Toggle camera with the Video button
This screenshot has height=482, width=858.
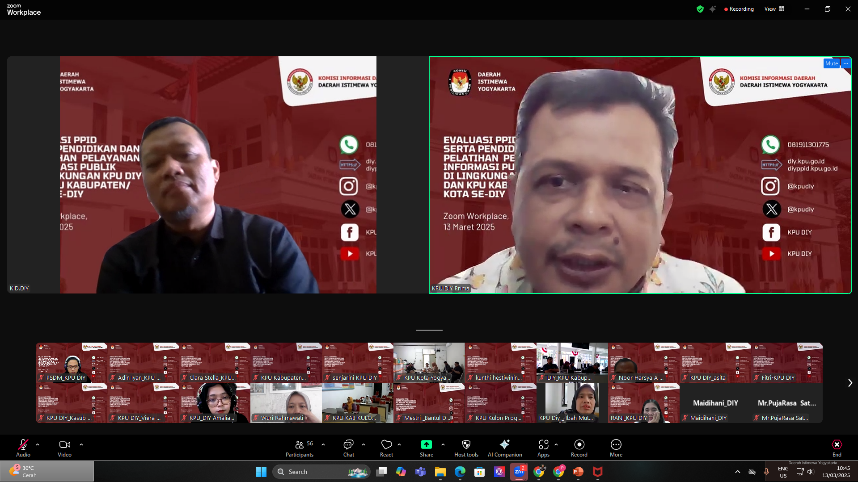coord(64,446)
